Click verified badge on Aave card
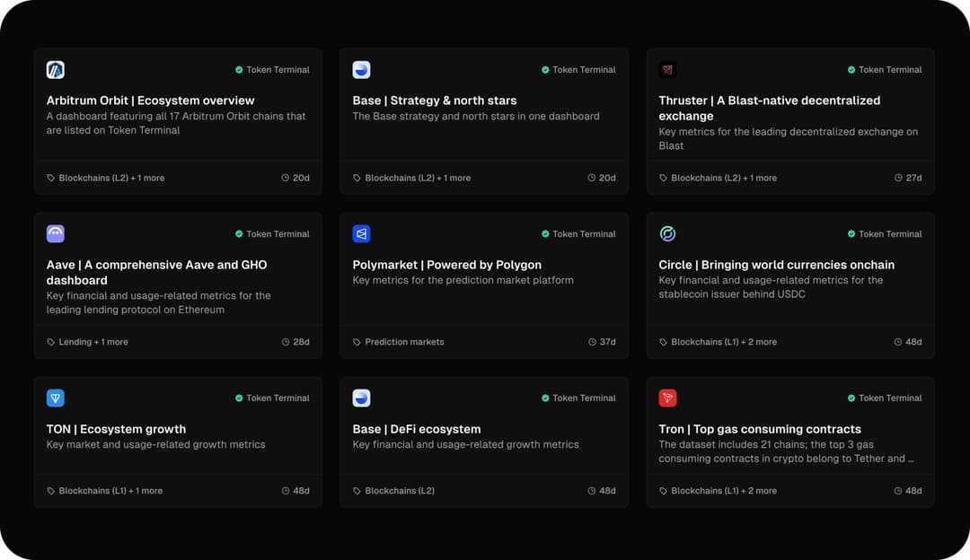This screenshot has width=970, height=560. coord(239,233)
